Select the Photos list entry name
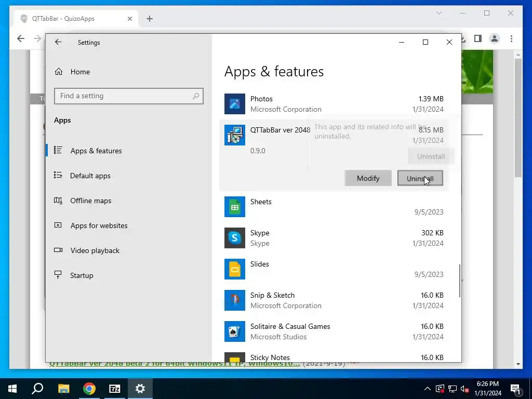The width and height of the screenshot is (532, 399). [262, 99]
